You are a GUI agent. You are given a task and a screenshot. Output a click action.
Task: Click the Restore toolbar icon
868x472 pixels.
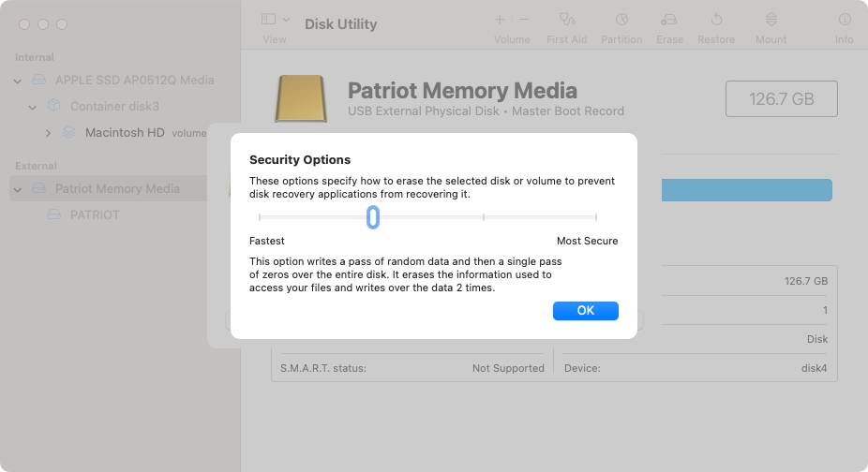(716, 19)
